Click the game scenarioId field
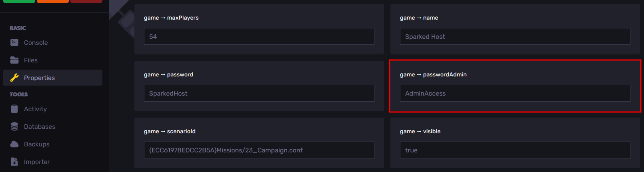This screenshot has height=172, width=644. 259,150
